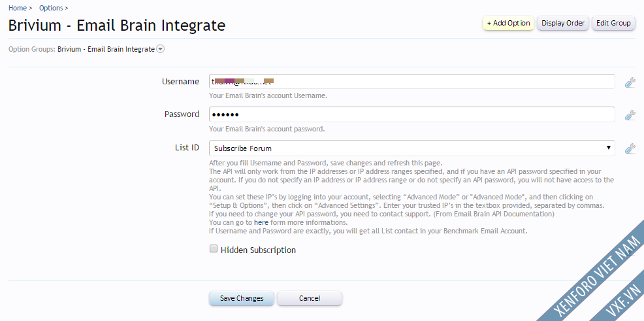Open Display Order
644x321 pixels.
coord(563,23)
